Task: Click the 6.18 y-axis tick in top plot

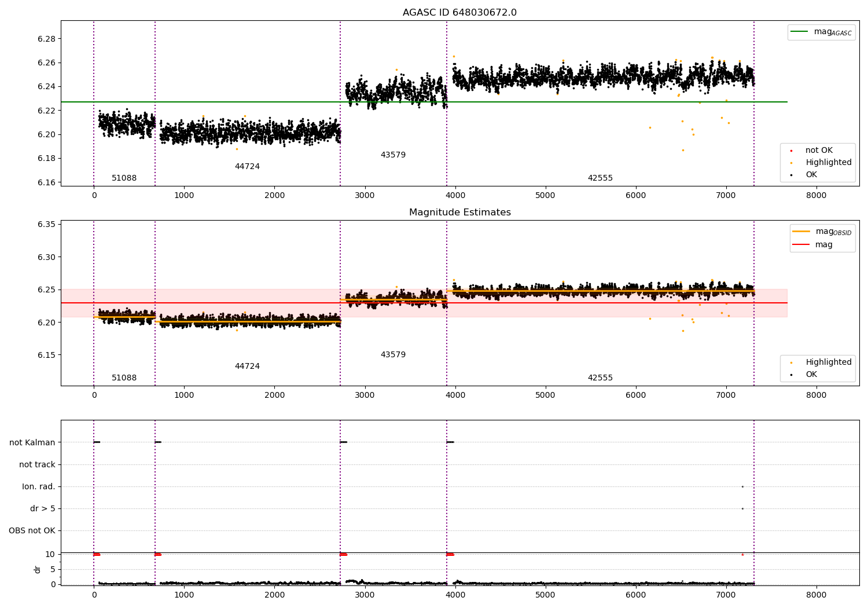Action: point(46,158)
